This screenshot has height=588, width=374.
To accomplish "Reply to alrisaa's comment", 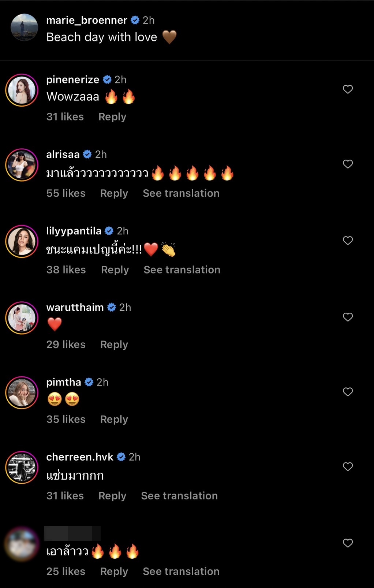I will [x=114, y=193].
